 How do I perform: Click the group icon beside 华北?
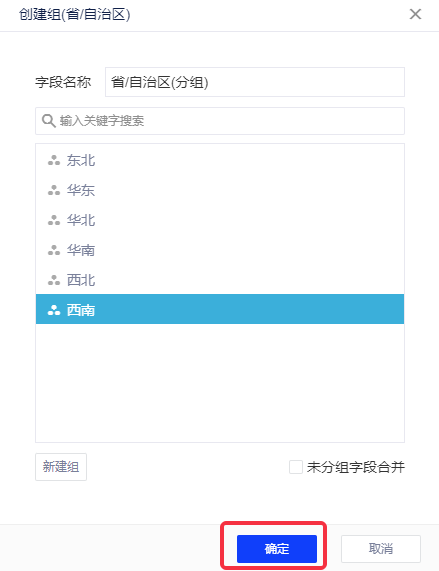(x=54, y=220)
